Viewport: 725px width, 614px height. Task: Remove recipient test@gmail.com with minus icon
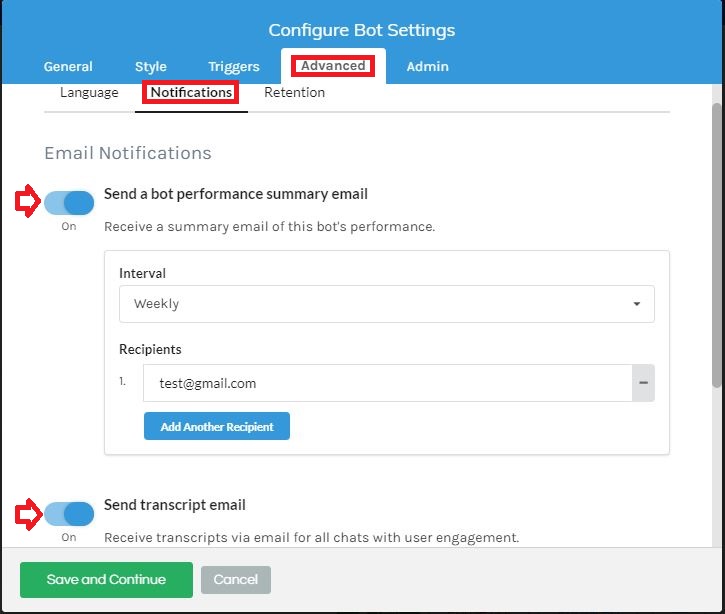pyautogui.click(x=643, y=383)
